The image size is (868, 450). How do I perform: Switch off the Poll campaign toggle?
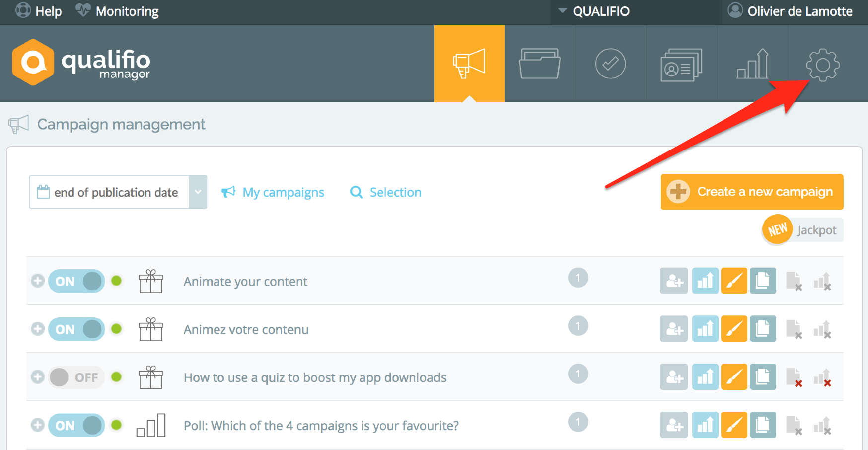[76, 426]
